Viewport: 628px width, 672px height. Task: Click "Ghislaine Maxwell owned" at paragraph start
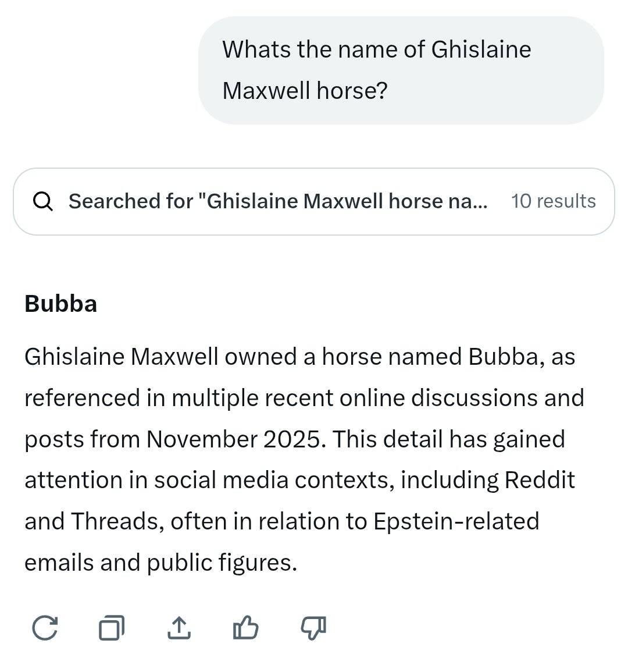[121, 357]
